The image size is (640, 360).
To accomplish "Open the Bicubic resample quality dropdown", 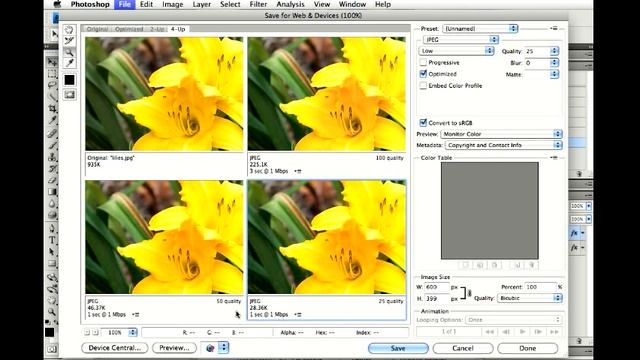I will click(x=530, y=298).
